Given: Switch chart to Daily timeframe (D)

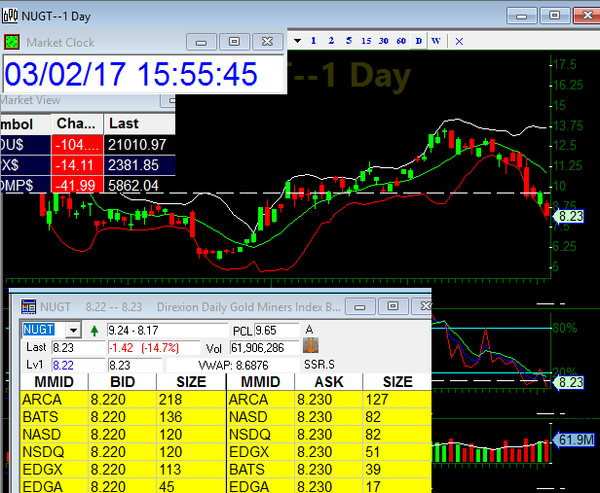Looking at the screenshot, I should click(x=418, y=41).
